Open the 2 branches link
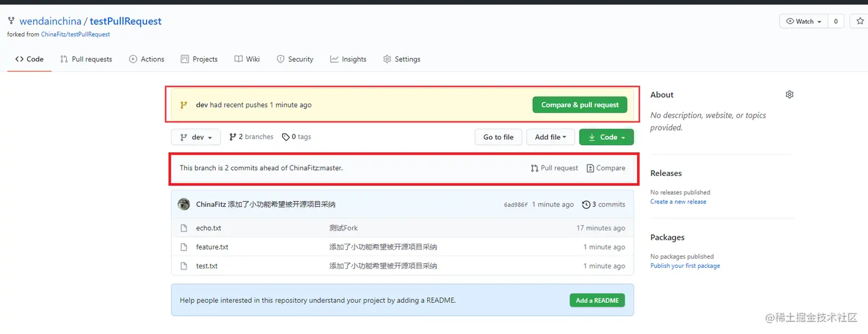 click(x=251, y=137)
